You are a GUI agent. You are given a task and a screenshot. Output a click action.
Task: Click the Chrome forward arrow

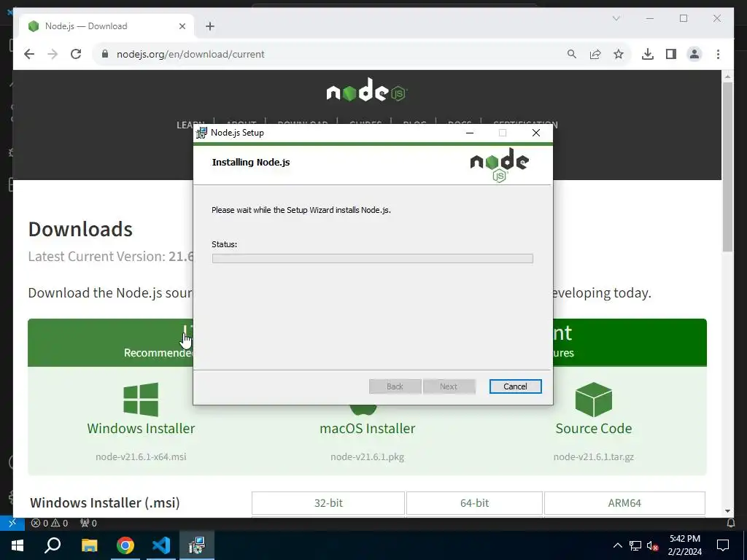tap(53, 54)
